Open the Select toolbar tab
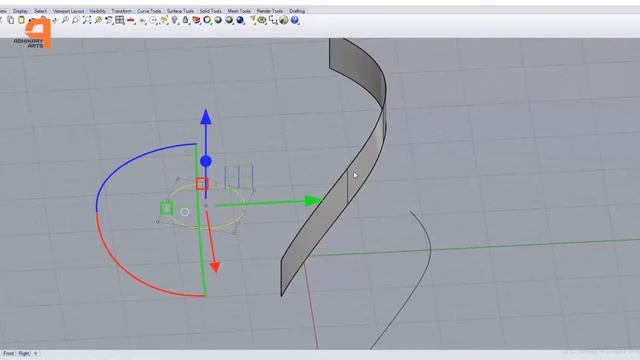The width and height of the screenshot is (640, 360). coord(40,11)
